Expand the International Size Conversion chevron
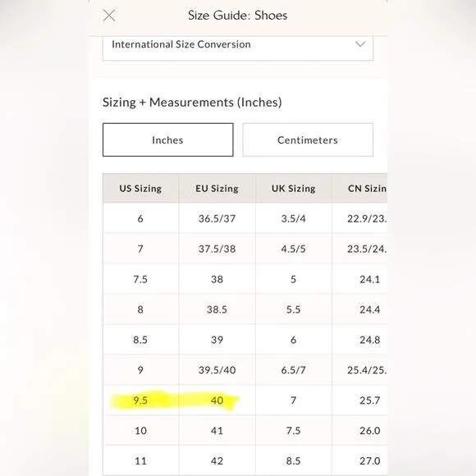 (360, 44)
